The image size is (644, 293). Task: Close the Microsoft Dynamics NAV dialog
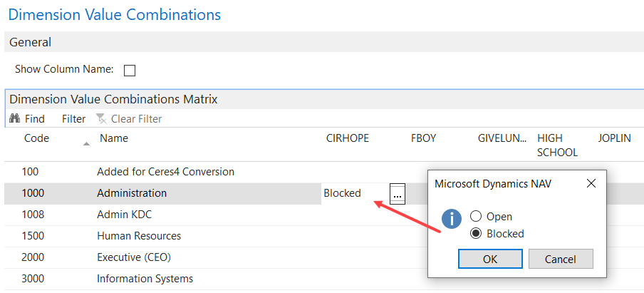coord(591,183)
